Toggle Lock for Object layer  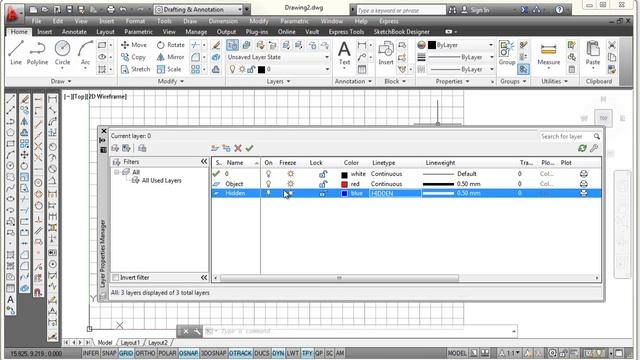coord(322,184)
